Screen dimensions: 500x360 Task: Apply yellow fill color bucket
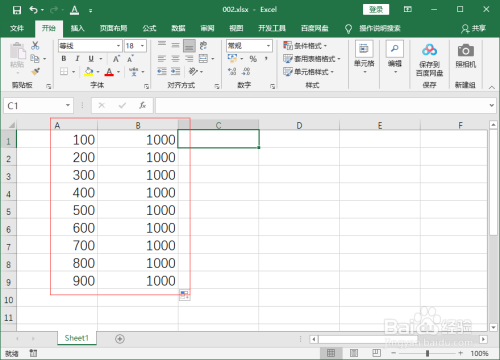click(89, 71)
